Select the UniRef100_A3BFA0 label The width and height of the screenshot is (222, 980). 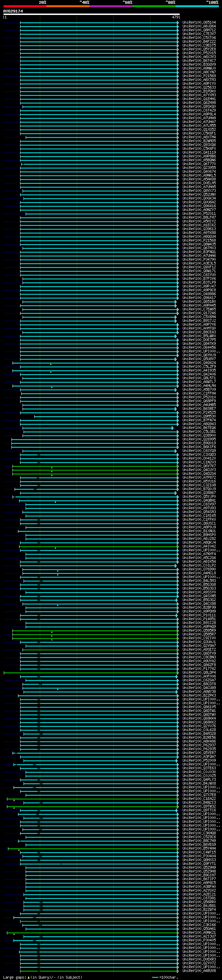199,886
